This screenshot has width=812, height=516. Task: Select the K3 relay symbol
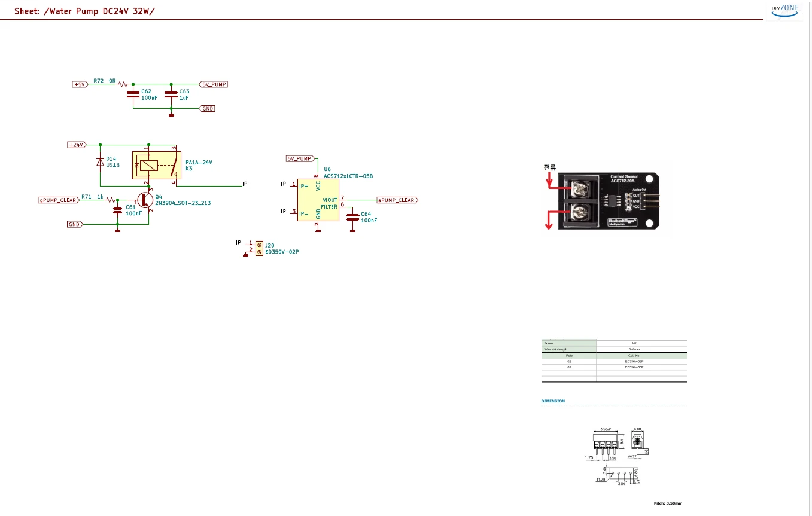click(x=156, y=164)
